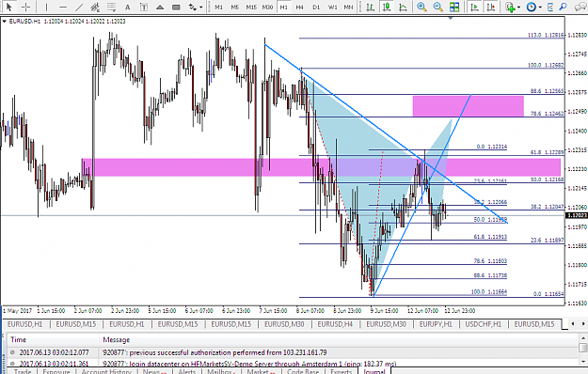
Task: Click the triangle beside EURUSD,H1 chart title
Action: [x=5, y=22]
